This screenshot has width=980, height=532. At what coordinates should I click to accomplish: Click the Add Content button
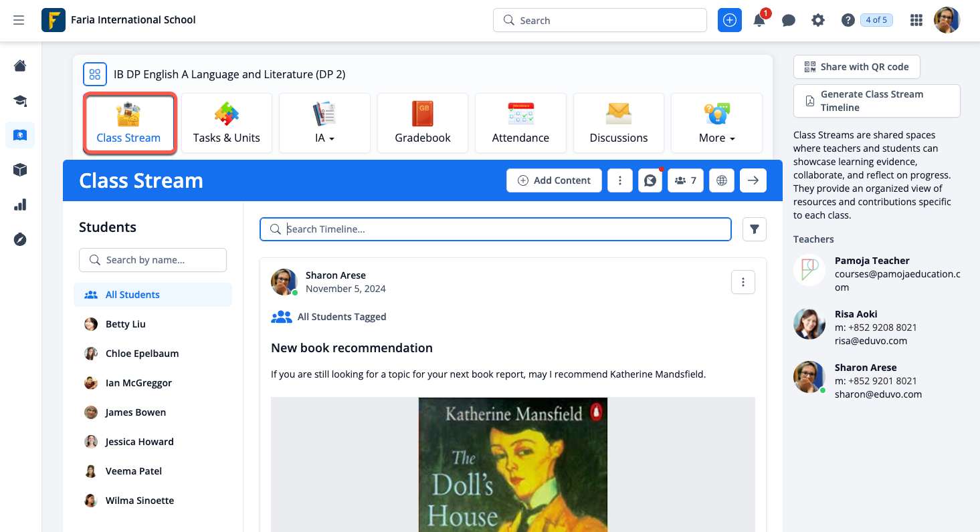(x=554, y=180)
